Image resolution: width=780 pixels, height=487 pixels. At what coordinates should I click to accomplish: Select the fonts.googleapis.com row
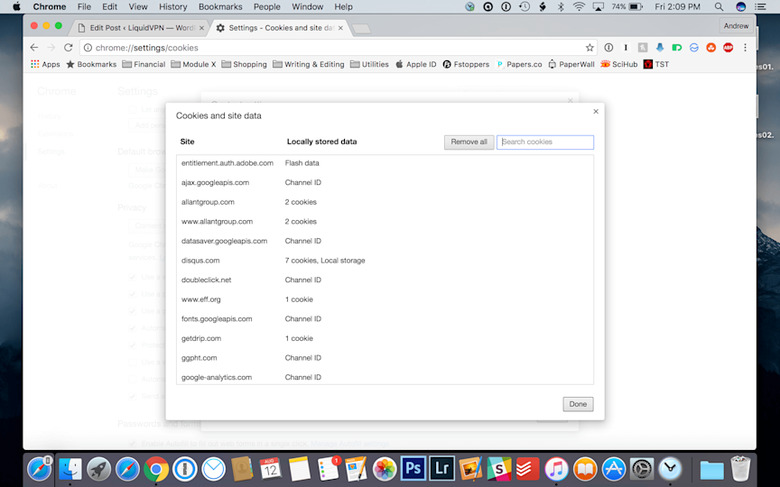pyautogui.click(x=385, y=319)
